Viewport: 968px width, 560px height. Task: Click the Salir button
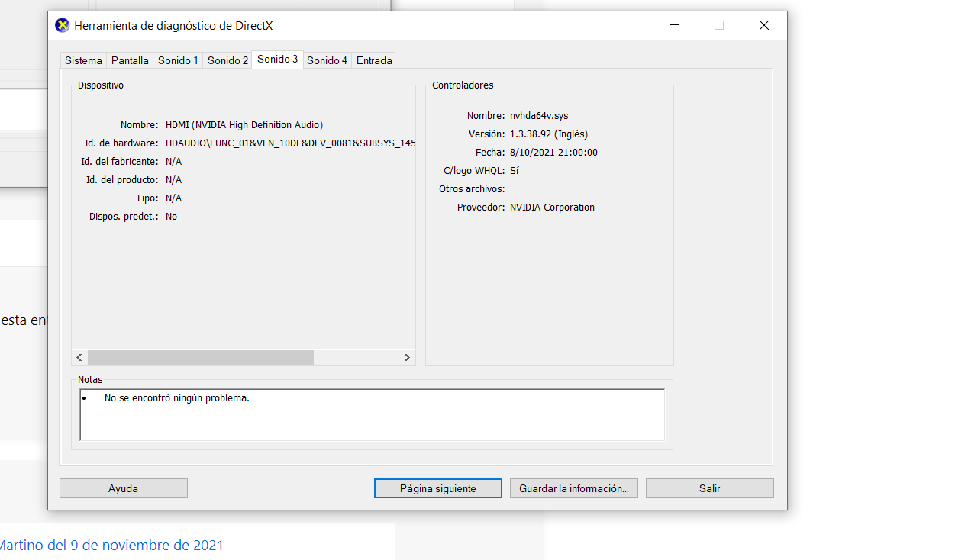710,488
